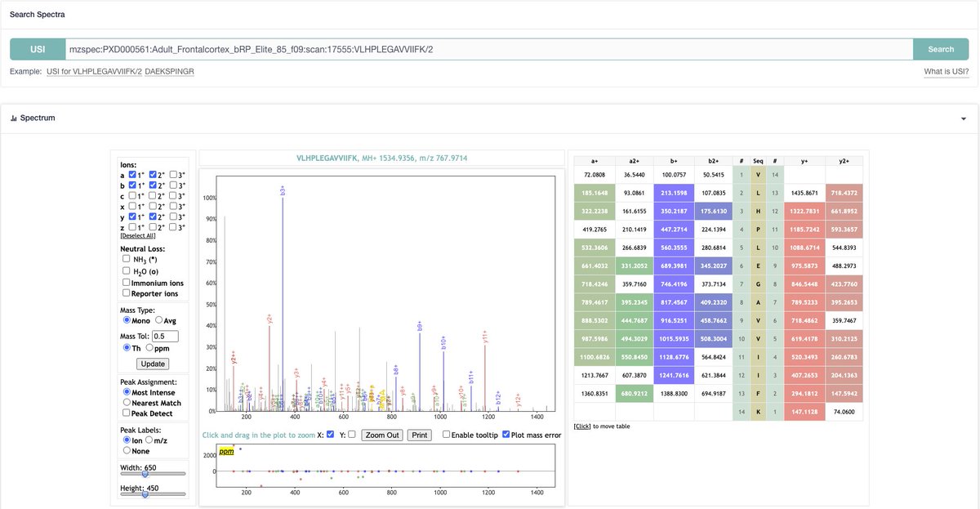Open the What is USI? link
The image size is (980, 509).
point(947,72)
